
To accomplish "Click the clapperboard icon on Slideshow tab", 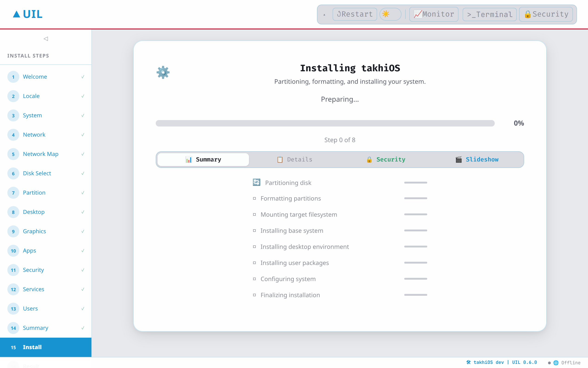I will pyautogui.click(x=458, y=159).
